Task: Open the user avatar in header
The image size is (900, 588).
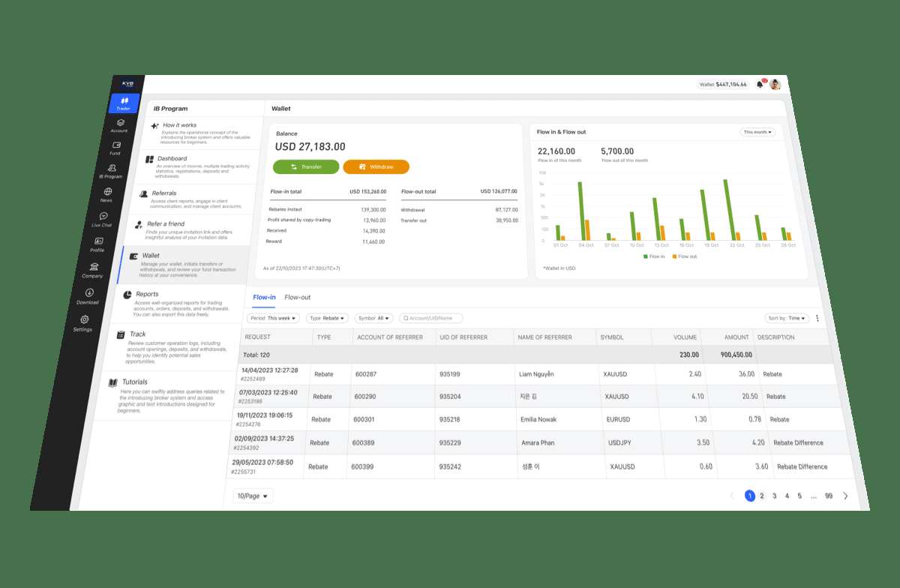Action: coord(775,85)
